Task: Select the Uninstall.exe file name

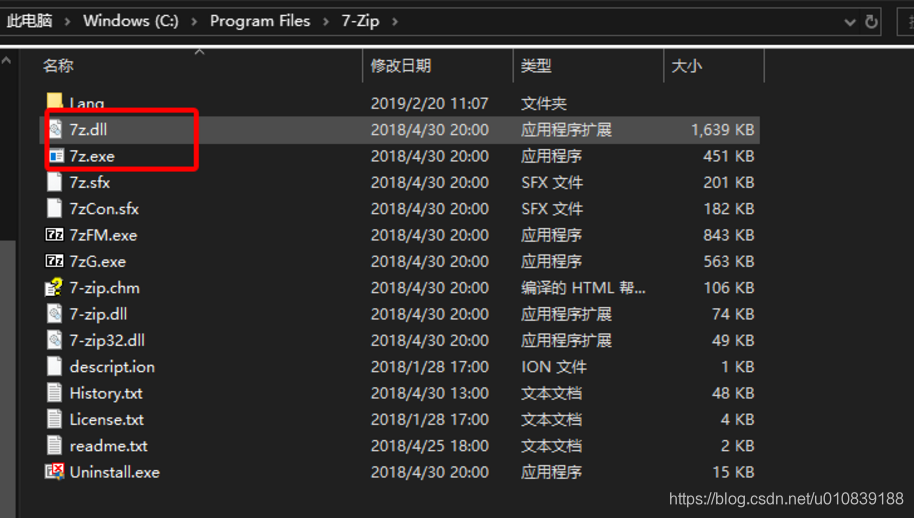Action: tap(114, 472)
